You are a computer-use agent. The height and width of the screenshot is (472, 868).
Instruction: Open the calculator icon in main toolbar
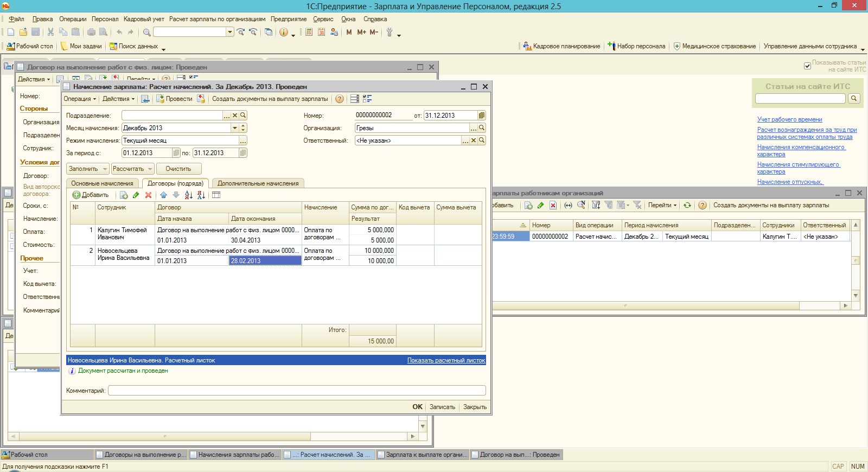[x=309, y=33]
